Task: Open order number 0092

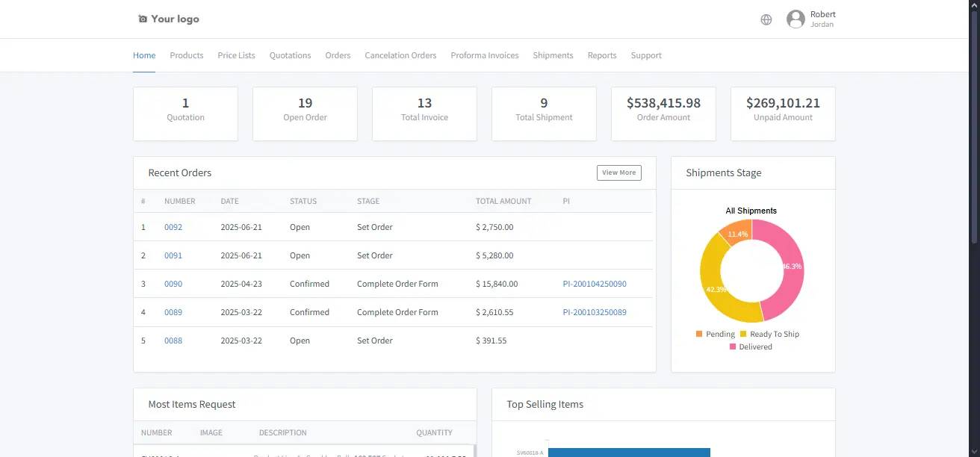Action: point(173,226)
